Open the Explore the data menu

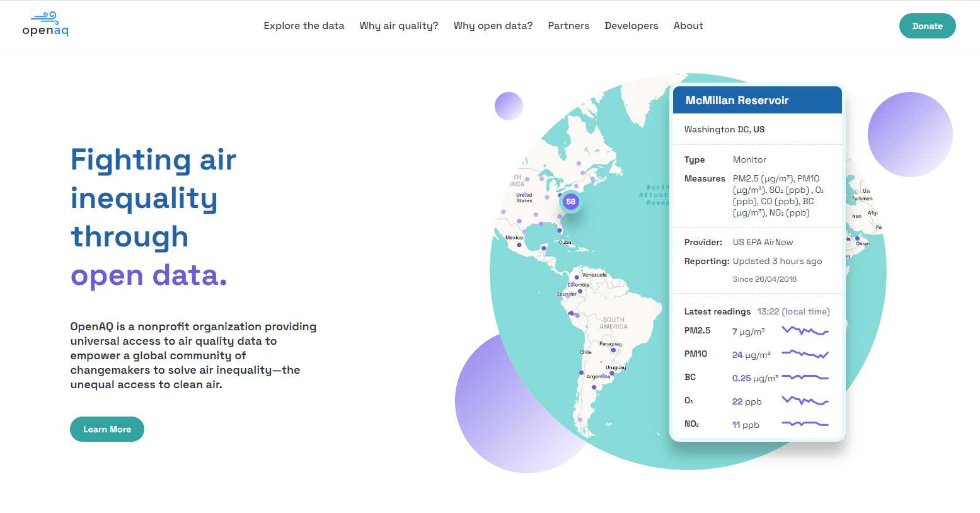[x=304, y=26]
